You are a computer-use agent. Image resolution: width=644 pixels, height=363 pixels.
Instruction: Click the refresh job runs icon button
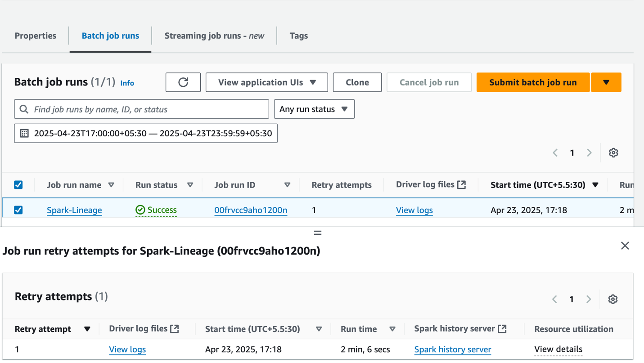click(183, 82)
